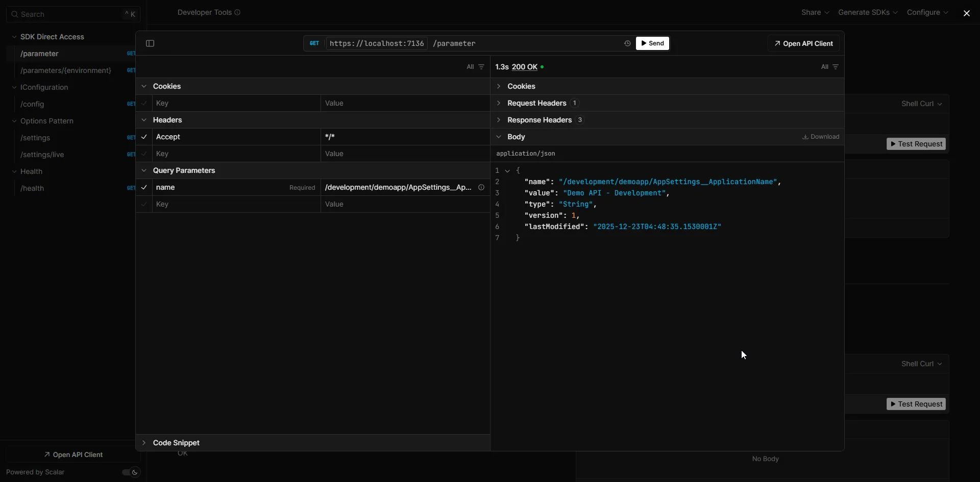Click the GET method badge in the URL bar
The image size is (980, 482).
pos(314,43)
